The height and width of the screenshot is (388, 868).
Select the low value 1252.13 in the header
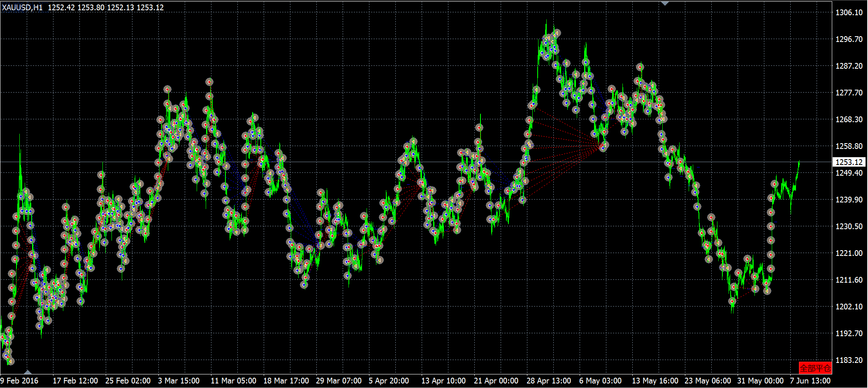point(121,7)
